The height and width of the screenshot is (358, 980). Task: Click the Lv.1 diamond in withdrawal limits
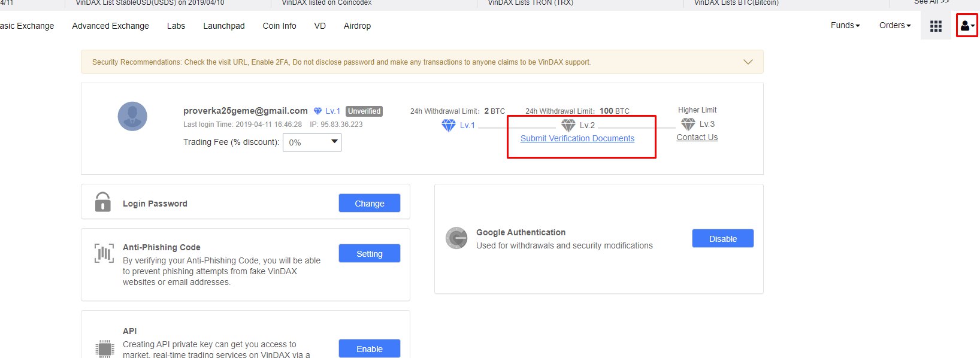coord(449,125)
